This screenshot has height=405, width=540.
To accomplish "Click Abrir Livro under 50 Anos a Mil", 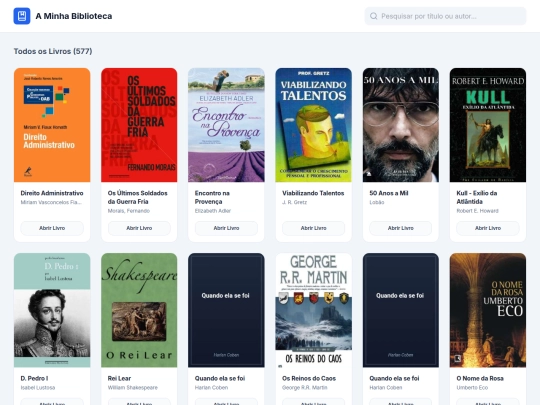I will click(x=401, y=228).
